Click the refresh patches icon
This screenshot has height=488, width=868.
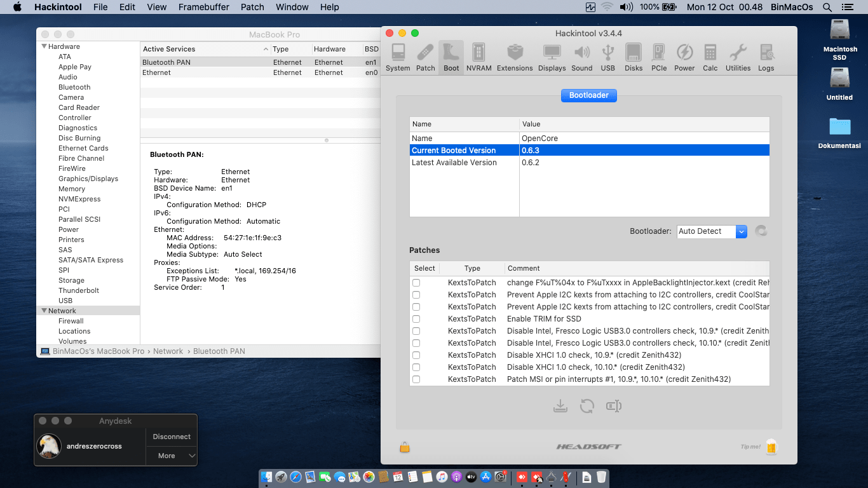point(587,406)
